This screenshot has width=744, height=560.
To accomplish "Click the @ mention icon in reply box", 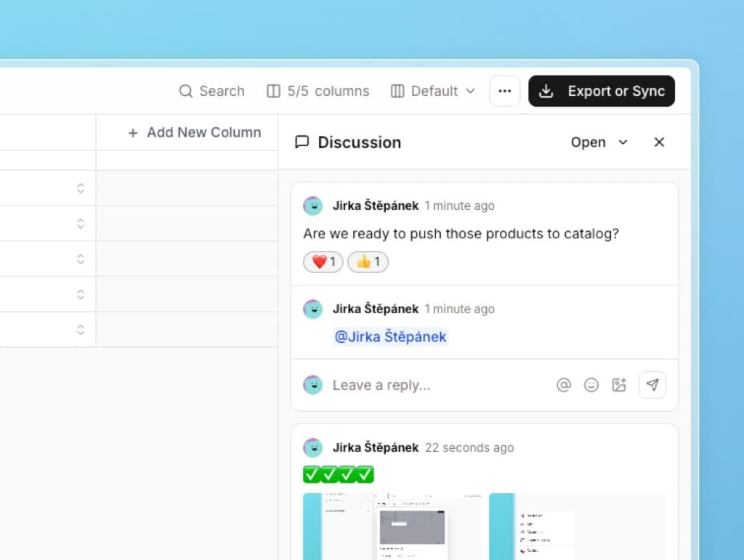I will point(564,385).
